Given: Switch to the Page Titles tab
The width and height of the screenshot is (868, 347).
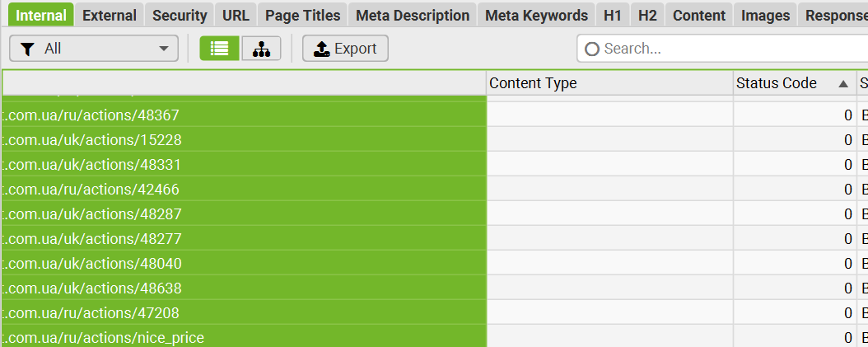Looking at the screenshot, I should tap(303, 15).
